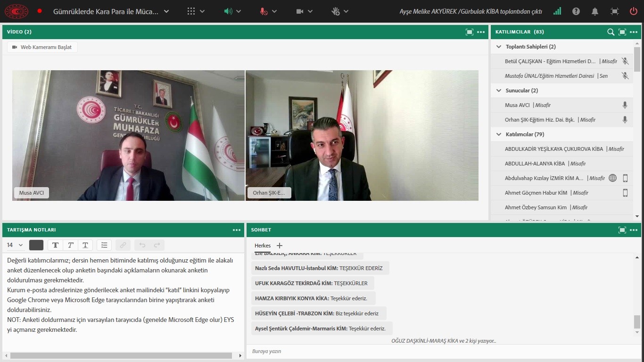Collapse the Katılımcılar (79) group

(x=499, y=134)
